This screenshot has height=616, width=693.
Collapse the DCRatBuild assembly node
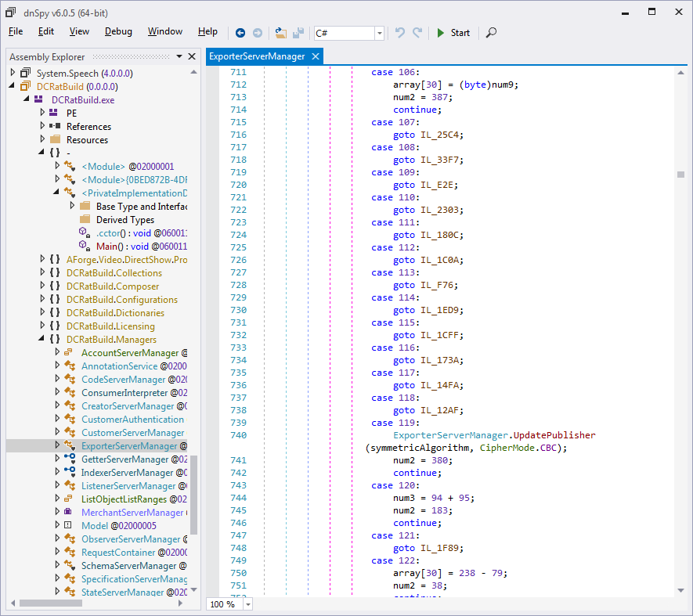[x=13, y=86]
